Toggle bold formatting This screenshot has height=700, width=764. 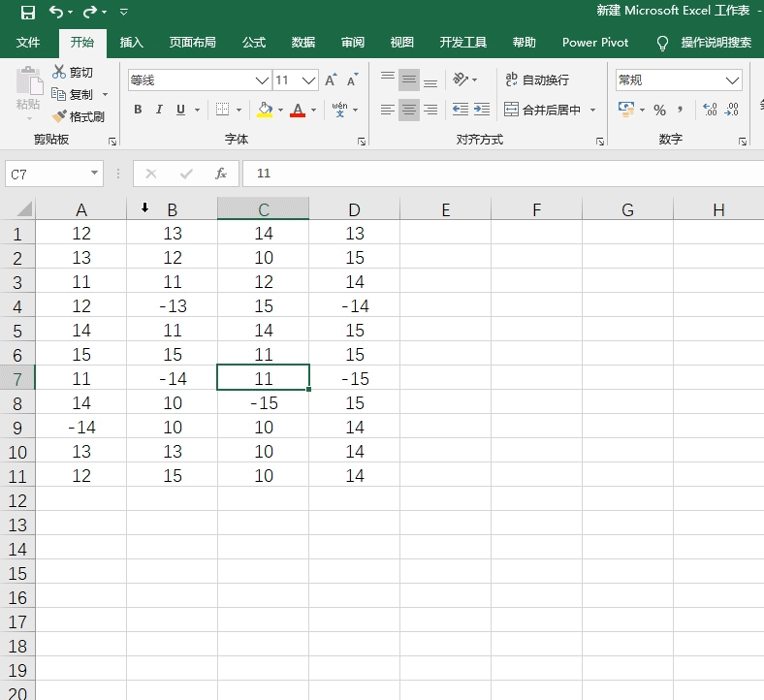138,110
